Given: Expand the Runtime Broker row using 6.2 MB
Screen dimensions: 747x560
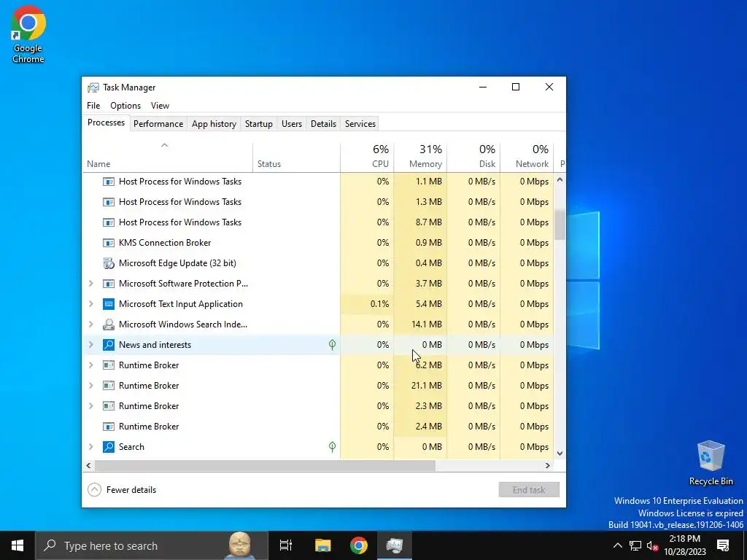Looking at the screenshot, I should pos(91,365).
